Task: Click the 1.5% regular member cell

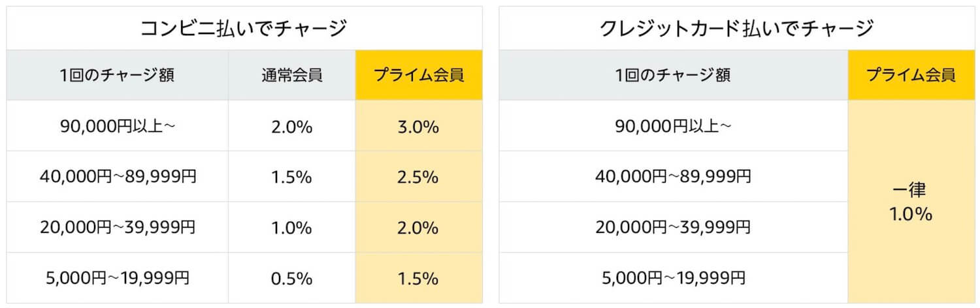Action: [x=292, y=177]
